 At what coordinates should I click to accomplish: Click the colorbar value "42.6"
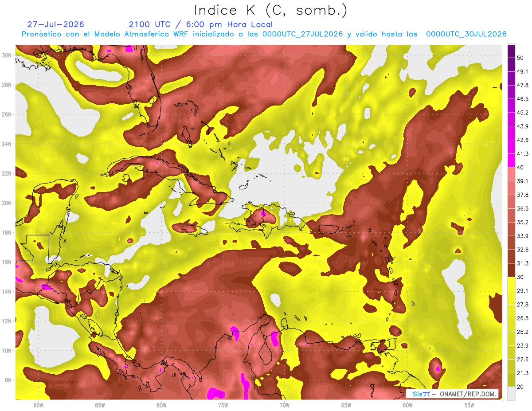coord(523,140)
